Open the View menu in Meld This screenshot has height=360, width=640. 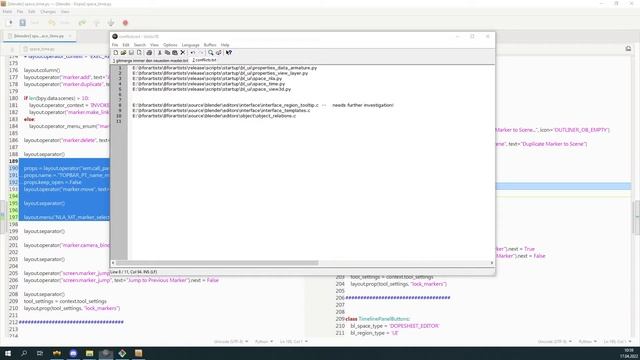click(65, 12)
